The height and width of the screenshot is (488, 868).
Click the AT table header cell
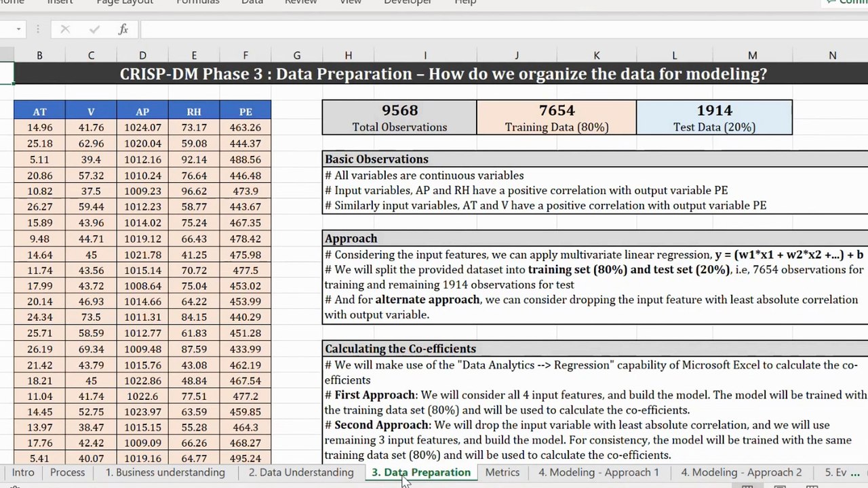(x=39, y=112)
